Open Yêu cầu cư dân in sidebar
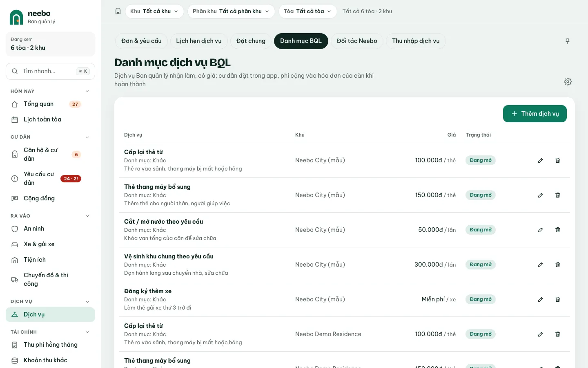The image size is (588, 368). 50,179
